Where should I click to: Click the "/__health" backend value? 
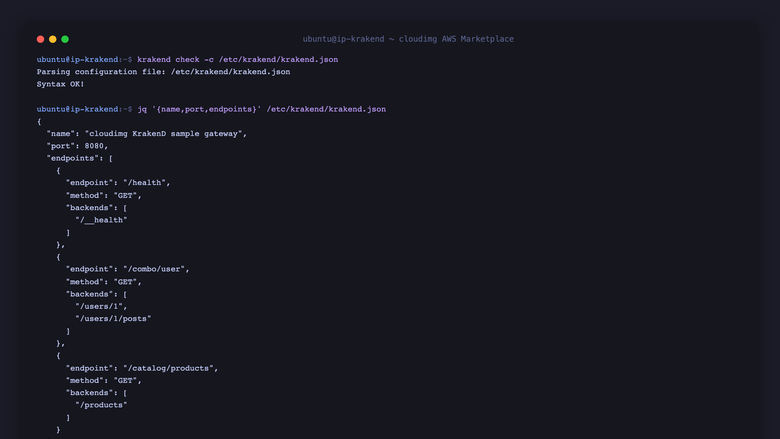point(101,220)
